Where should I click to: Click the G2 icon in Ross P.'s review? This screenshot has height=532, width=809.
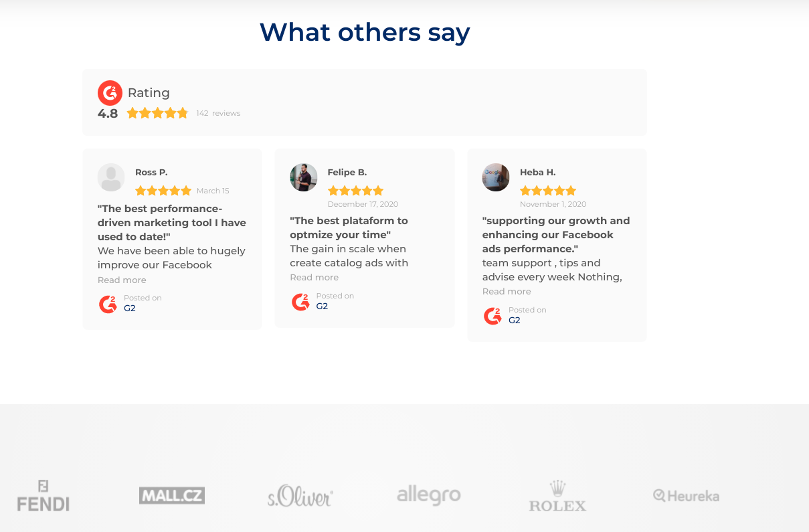[x=108, y=304]
